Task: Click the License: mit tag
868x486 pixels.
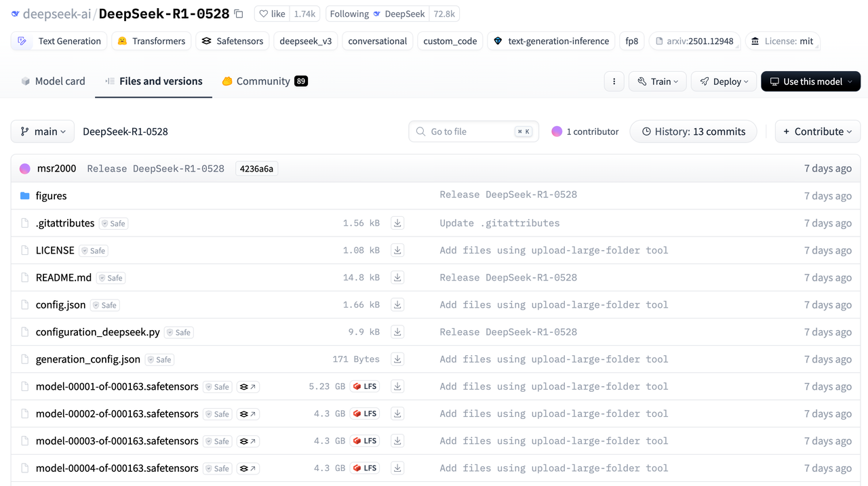Action: point(783,41)
